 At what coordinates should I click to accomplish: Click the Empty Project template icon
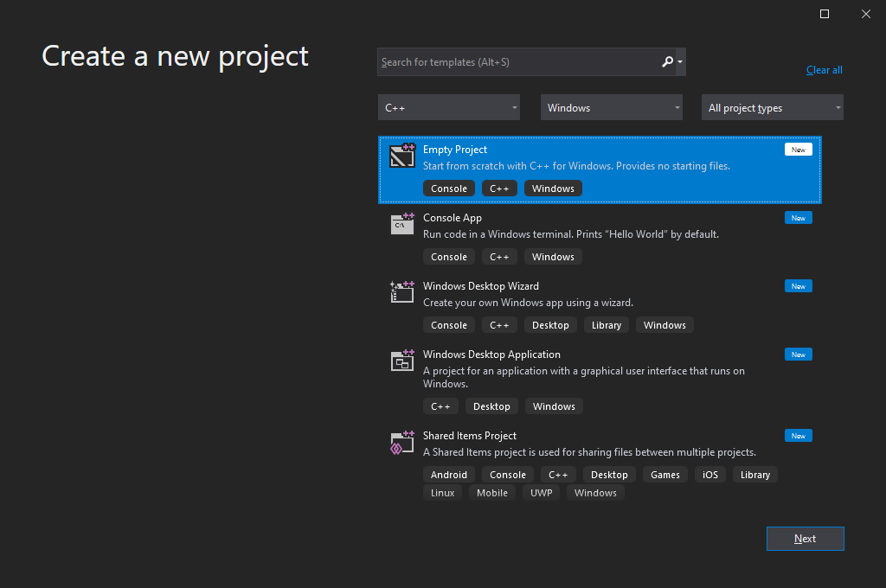click(402, 157)
